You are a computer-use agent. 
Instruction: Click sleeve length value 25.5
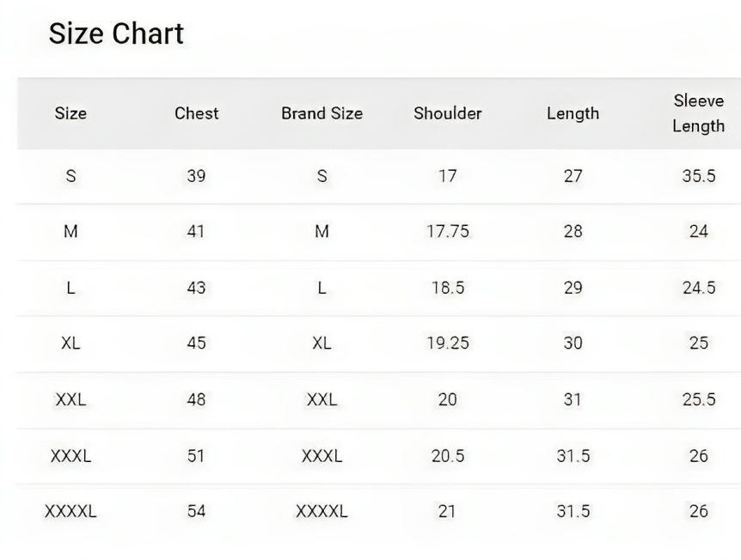coord(699,399)
